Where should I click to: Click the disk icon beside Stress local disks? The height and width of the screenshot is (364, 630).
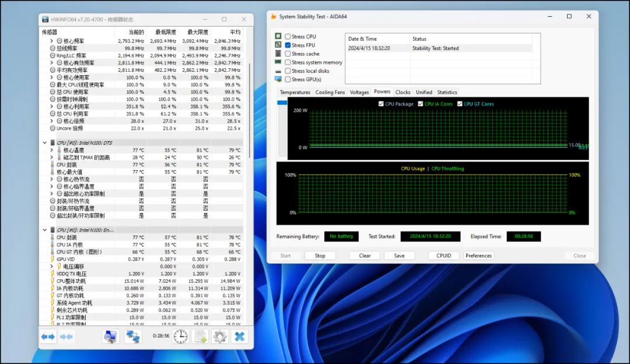click(x=278, y=71)
